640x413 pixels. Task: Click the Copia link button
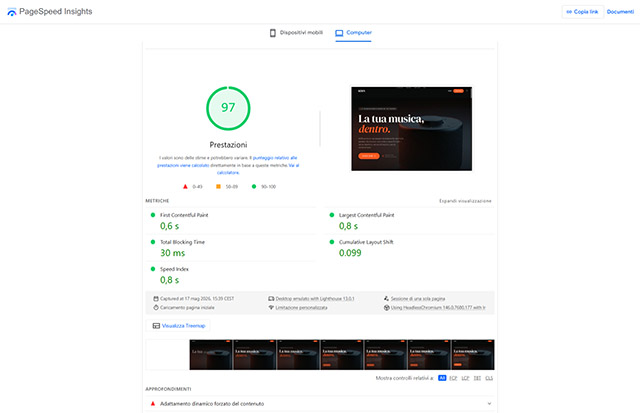click(x=582, y=12)
